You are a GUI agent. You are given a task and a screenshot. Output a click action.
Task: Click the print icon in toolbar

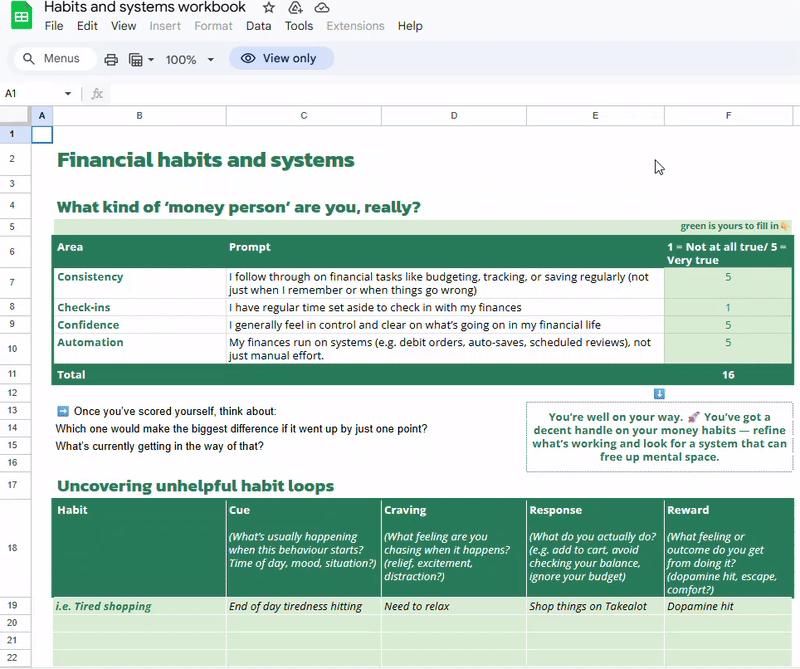click(111, 60)
